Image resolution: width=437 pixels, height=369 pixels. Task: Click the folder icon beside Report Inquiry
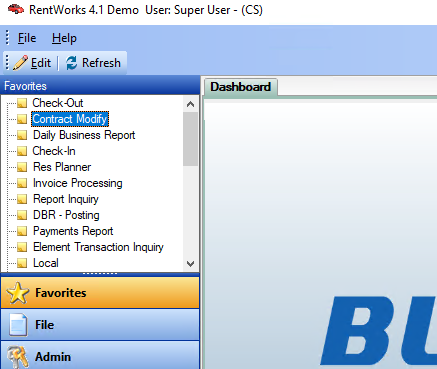click(22, 199)
